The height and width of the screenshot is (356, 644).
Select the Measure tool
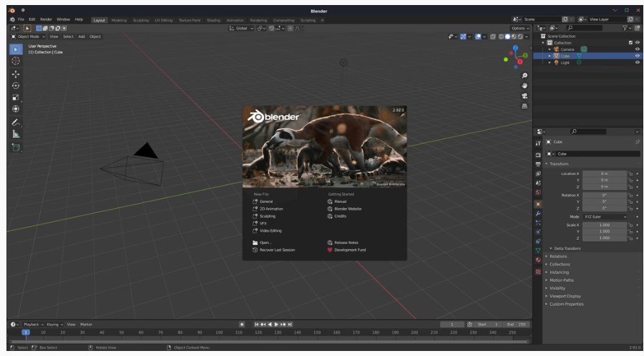(x=16, y=134)
